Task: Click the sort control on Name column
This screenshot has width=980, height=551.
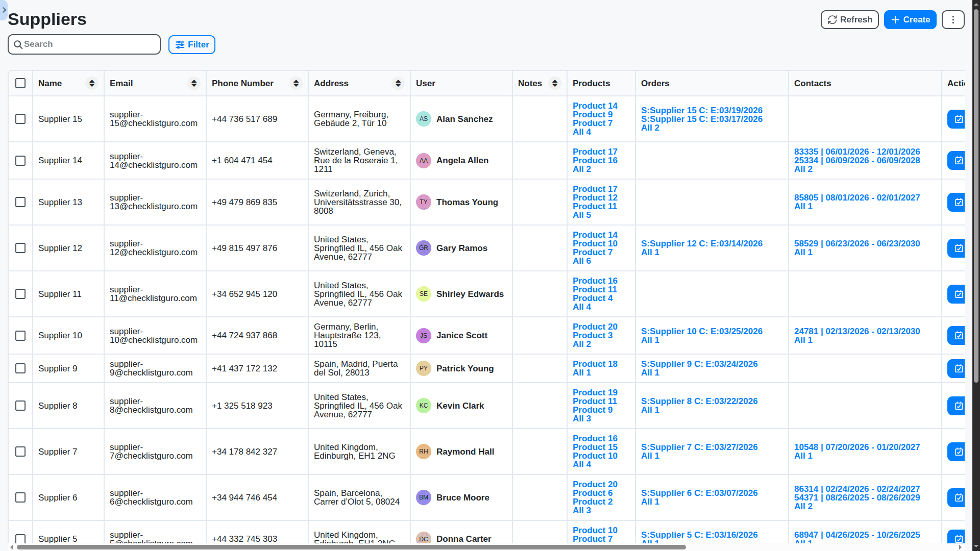Action: [92, 83]
